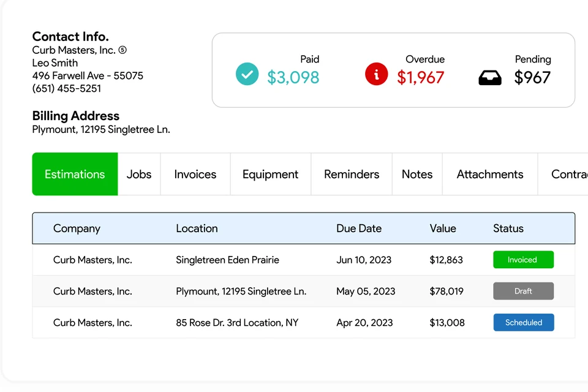Click the Pending label in summary card
The height and width of the screenshot is (392, 588).
(x=533, y=59)
